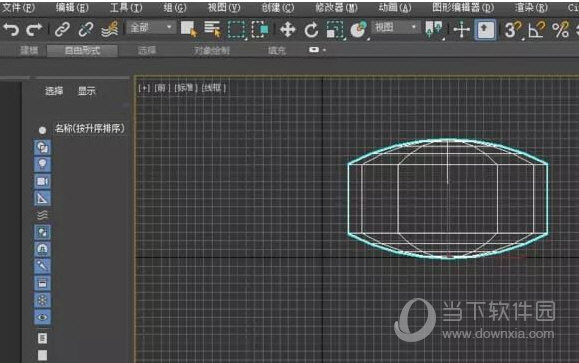This screenshot has height=363, width=579.
Task: Activate the Select and Move tool
Action: point(288,30)
